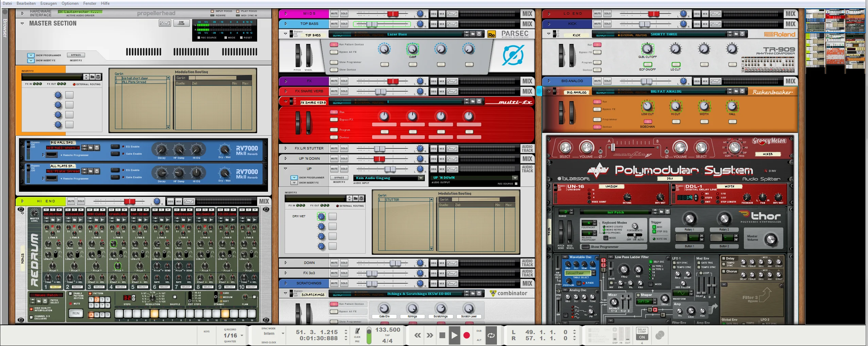This screenshot has height=346, width=868.
Task: Toggle loop mode in the transport
Action: (x=491, y=335)
